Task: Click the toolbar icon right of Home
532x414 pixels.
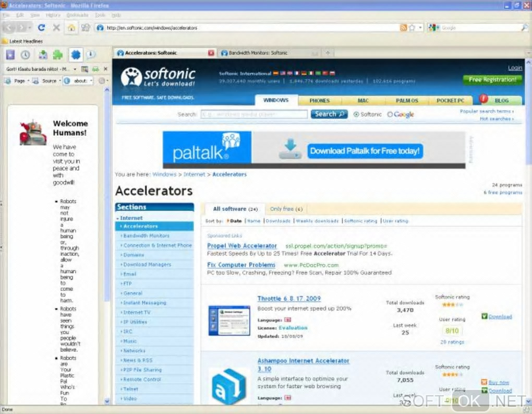Action: point(86,28)
